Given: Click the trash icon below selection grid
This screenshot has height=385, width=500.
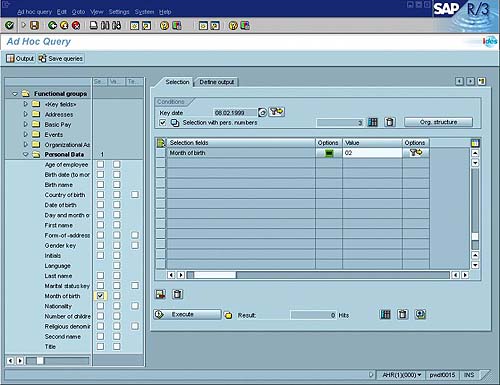Looking at the screenshot, I should pyautogui.click(x=177, y=294).
